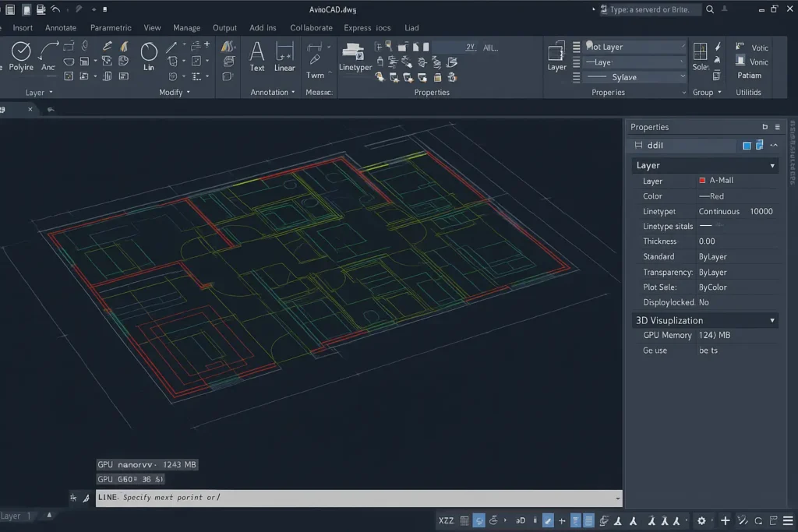This screenshot has height=532, width=798.
Task: Switch to the Parametric ribbon tab
Action: click(111, 27)
